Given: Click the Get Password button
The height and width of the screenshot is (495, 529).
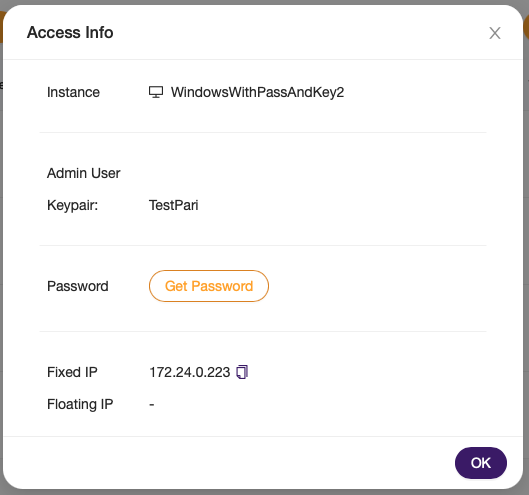Looking at the screenshot, I should [209, 286].
